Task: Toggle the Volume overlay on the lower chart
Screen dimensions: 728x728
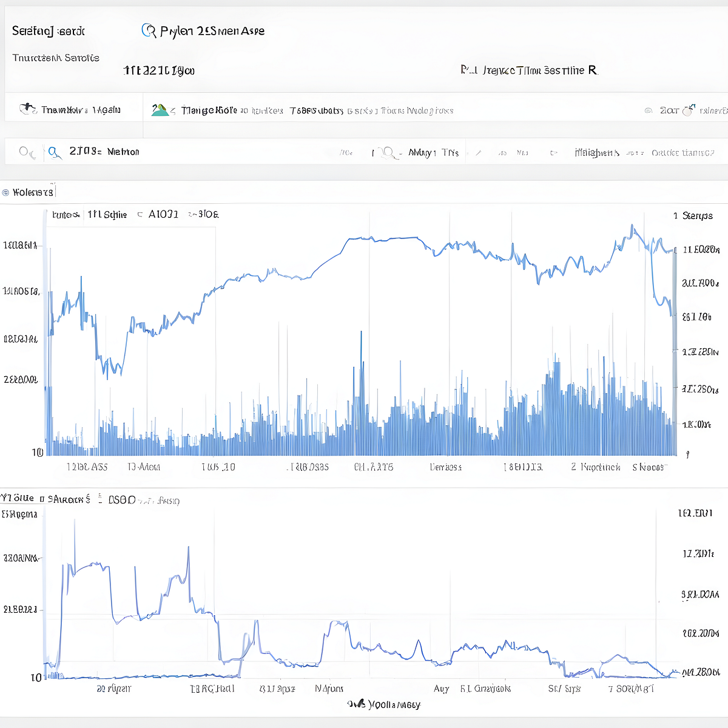Action: (15, 497)
